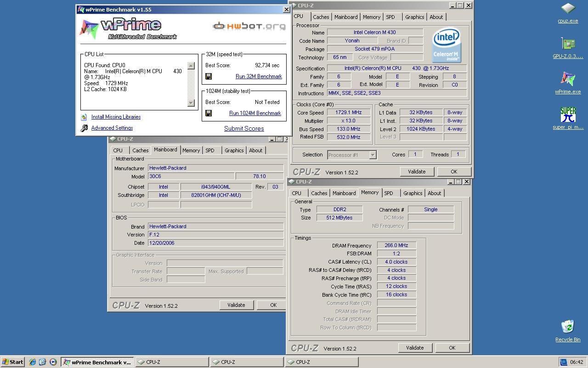Open About tab in the CPU window

point(436,17)
